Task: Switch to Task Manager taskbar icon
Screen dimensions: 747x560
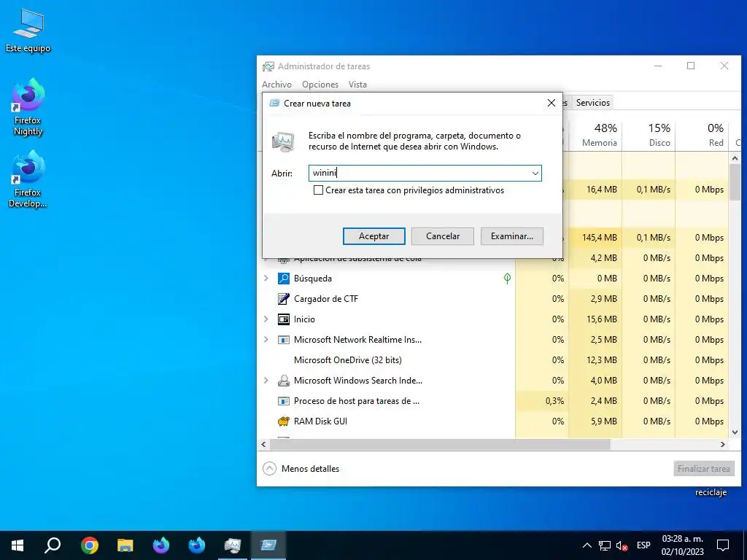Action: [x=233, y=545]
